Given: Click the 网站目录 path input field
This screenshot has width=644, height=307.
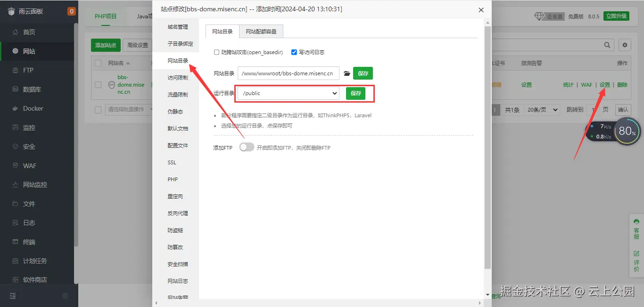Looking at the screenshot, I should [x=289, y=73].
